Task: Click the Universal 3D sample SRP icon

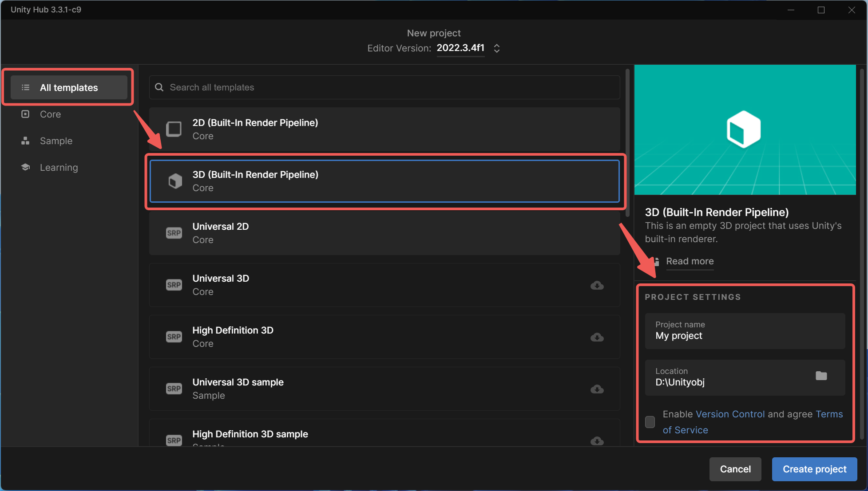Action: (x=174, y=389)
